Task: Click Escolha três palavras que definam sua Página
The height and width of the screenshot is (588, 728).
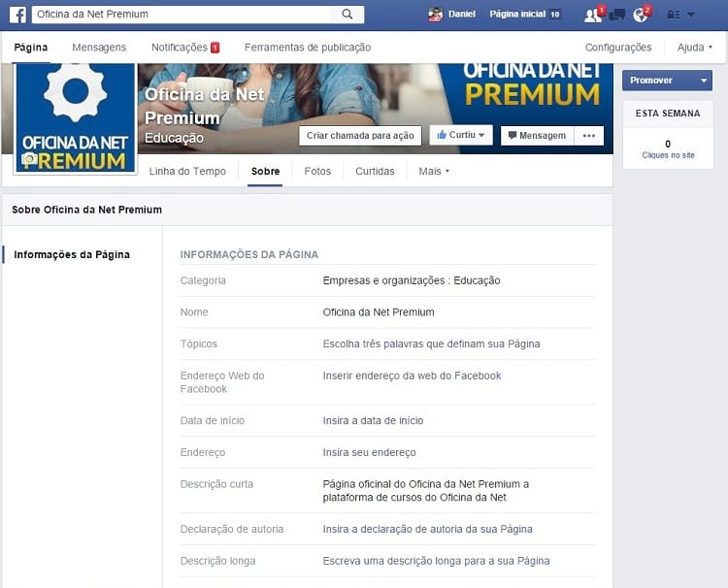Action: (x=431, y=343)
